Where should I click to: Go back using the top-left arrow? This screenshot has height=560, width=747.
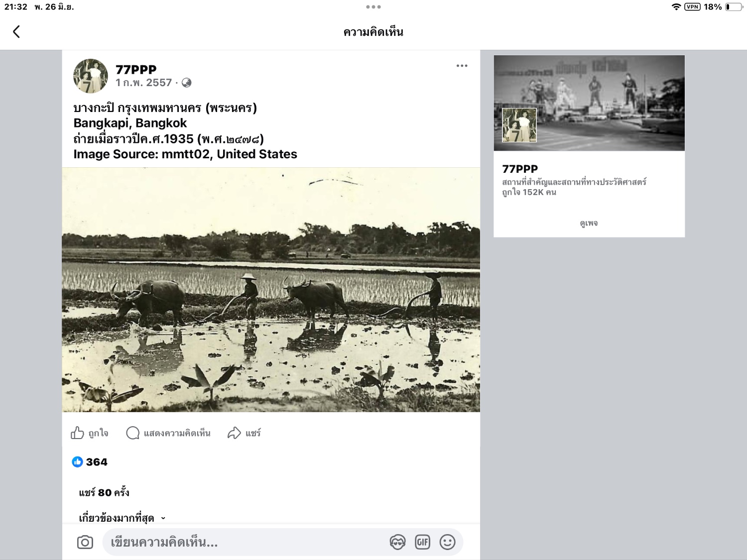pyautogui.click(x=16, y=32)
